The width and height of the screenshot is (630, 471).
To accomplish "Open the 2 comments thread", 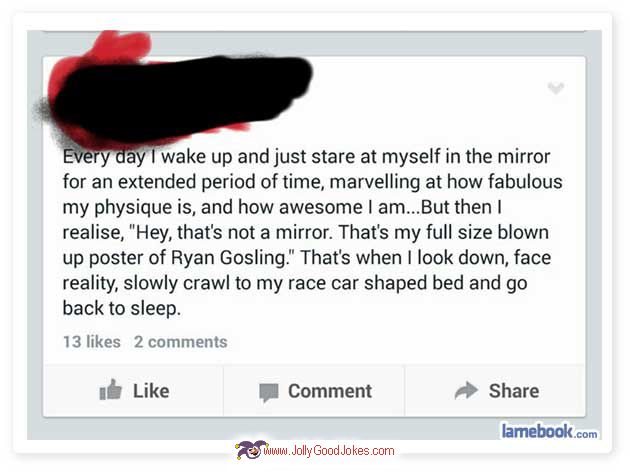I will pyautogui.click(x=180, y=342).
